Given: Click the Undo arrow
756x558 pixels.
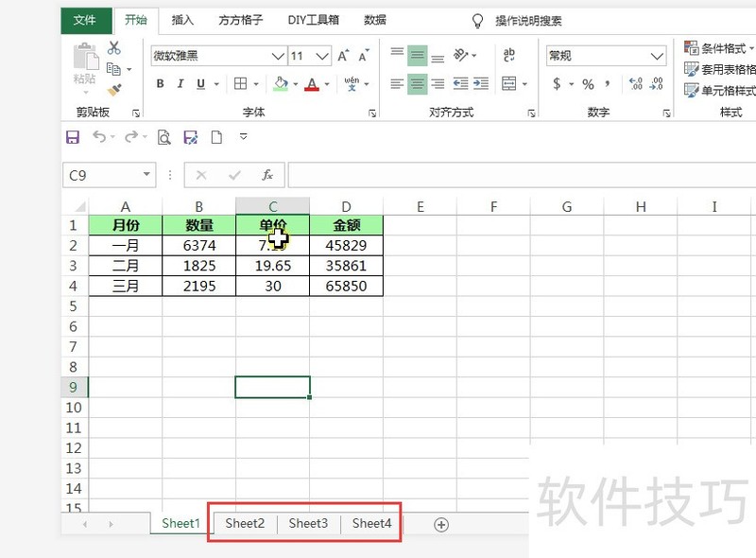Looking at the screenshot, I should point(99,137).
